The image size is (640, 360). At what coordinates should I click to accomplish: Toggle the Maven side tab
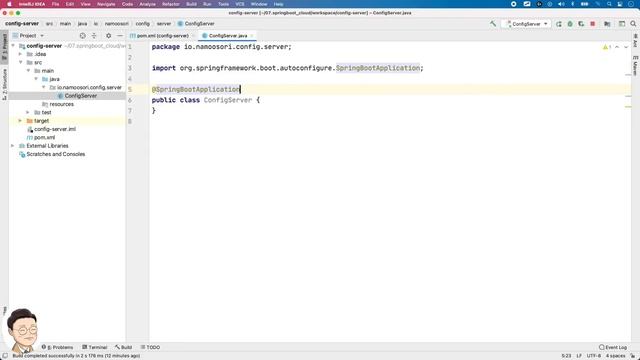(636, 65)
